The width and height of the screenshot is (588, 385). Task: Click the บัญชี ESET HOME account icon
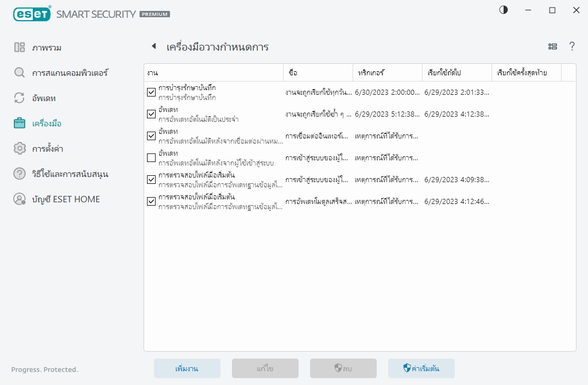click(20, 199)
